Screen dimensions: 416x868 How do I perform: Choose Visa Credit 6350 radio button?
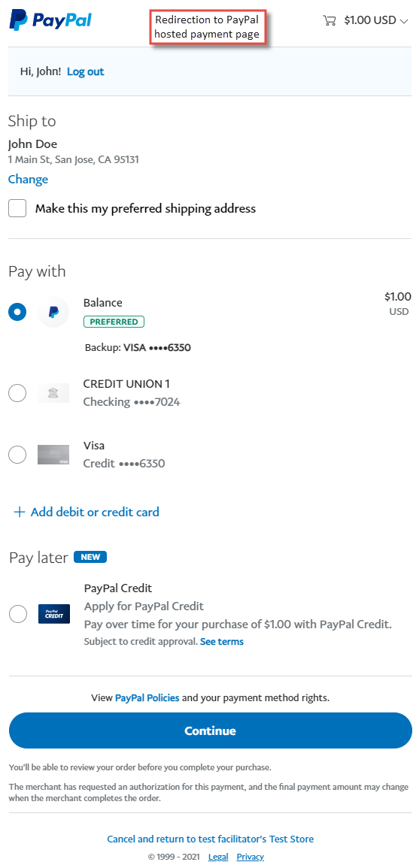click(18, 455)
